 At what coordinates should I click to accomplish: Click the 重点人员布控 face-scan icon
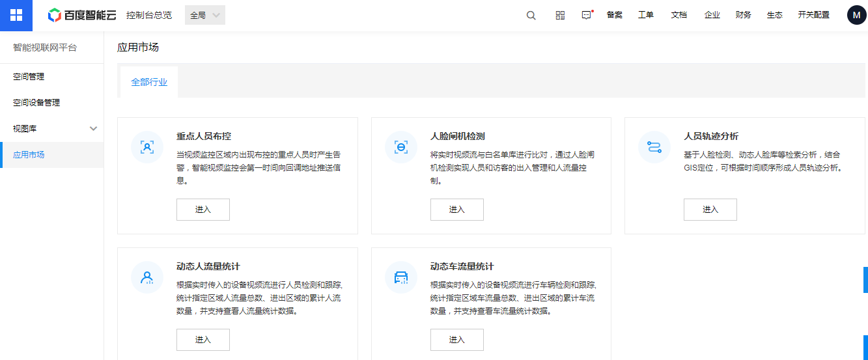[147, 147]
